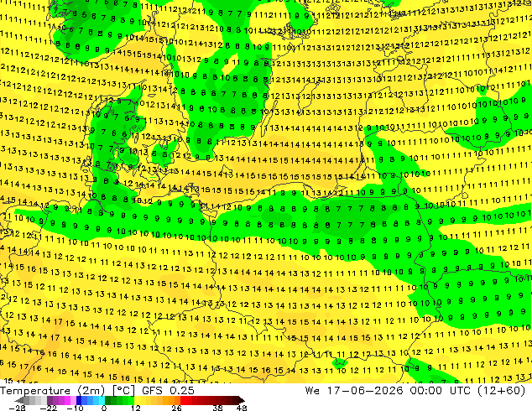Click the "48" legend scale label
This screenshot has width=532, height=411.
pyautogui.click(x=242, y=408)
